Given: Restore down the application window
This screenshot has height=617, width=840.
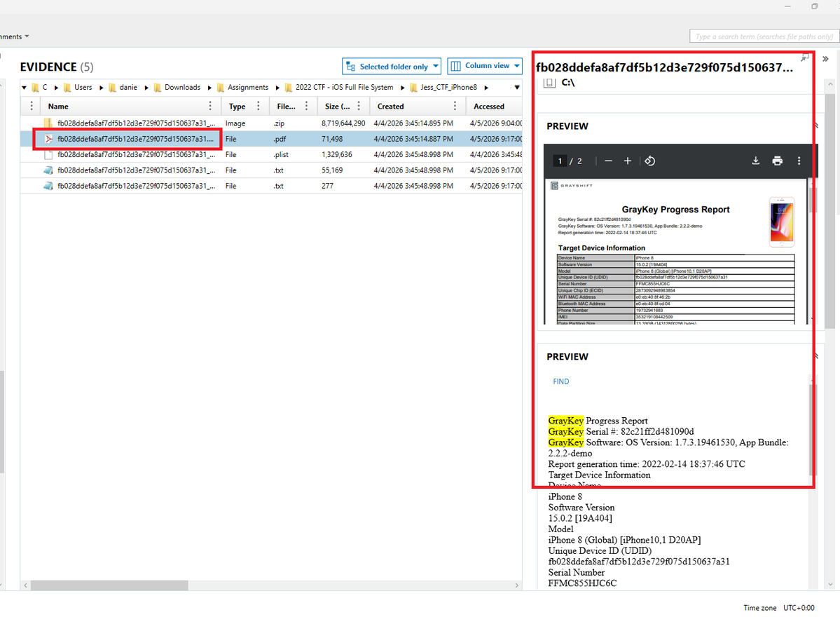Looking at the screenshot, I should 814,6.
